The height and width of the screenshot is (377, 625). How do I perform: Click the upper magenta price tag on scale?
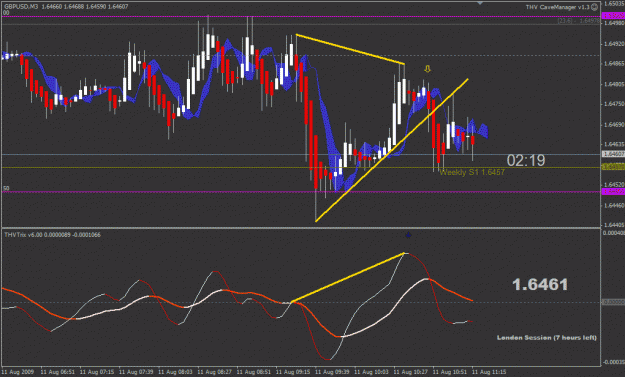click(613, 16)
